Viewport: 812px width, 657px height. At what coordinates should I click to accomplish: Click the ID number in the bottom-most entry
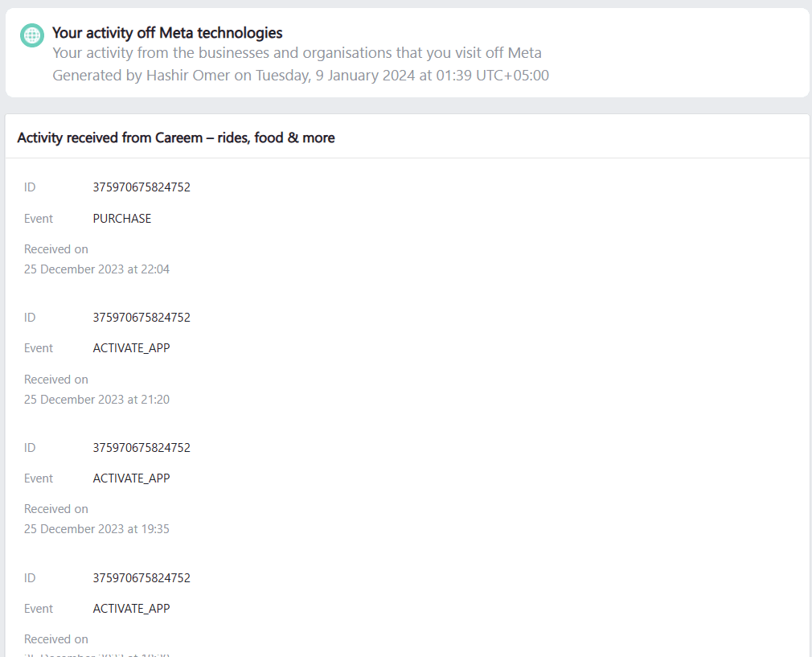coord(141,578)
